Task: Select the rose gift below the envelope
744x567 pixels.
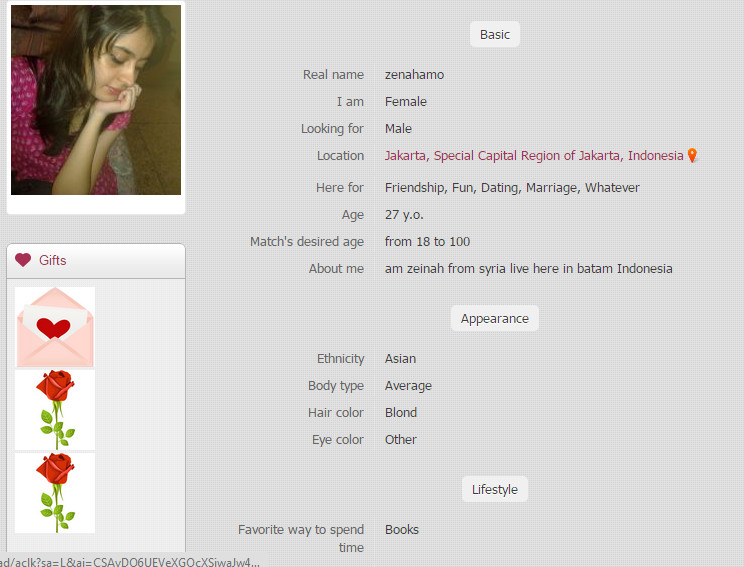Action: pyautogui.click(x=55, y=410)
